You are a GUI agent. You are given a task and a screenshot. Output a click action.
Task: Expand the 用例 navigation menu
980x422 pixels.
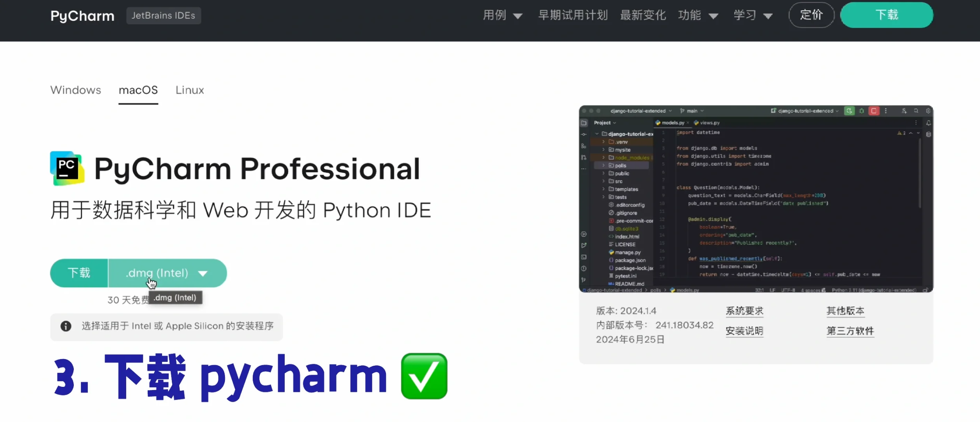(503, 15)
